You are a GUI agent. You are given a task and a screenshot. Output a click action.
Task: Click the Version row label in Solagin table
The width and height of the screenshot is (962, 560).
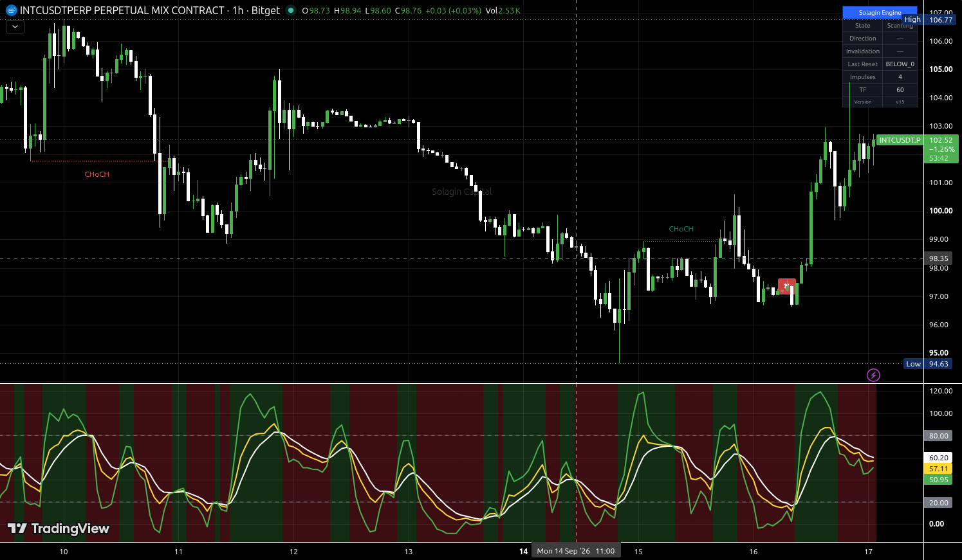point(863,102)
